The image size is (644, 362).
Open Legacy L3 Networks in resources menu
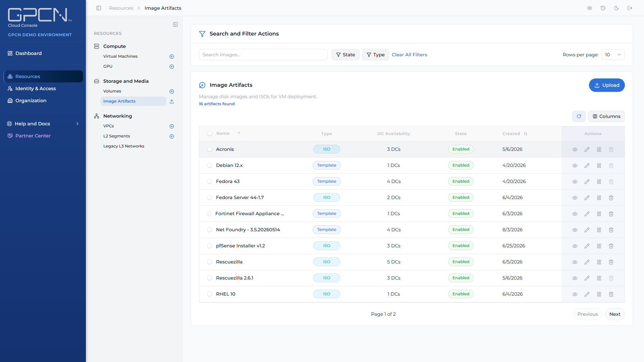tap(124, 146)
